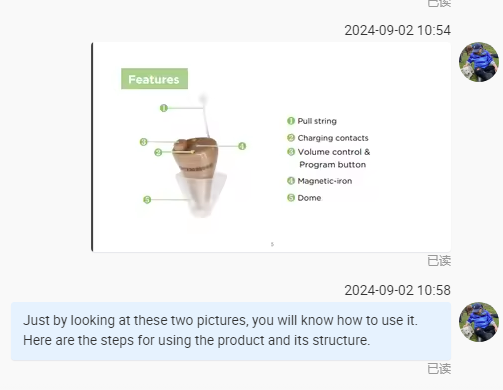503x390 pixels.
Task: Select the 'Just by looking at these' message bubble
Action: click(231, 331)
